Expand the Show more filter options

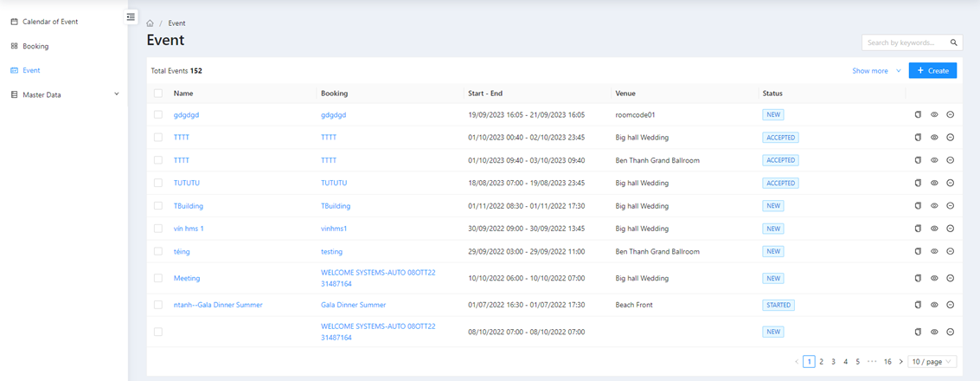click(876, 71)
